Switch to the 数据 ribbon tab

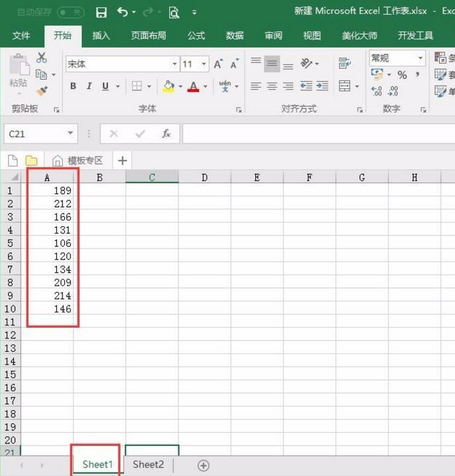point(235,36)
